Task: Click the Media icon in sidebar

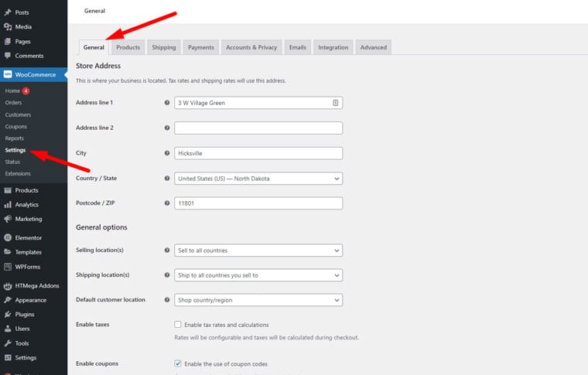Action: pyautogui.click(x=8, y=26)
